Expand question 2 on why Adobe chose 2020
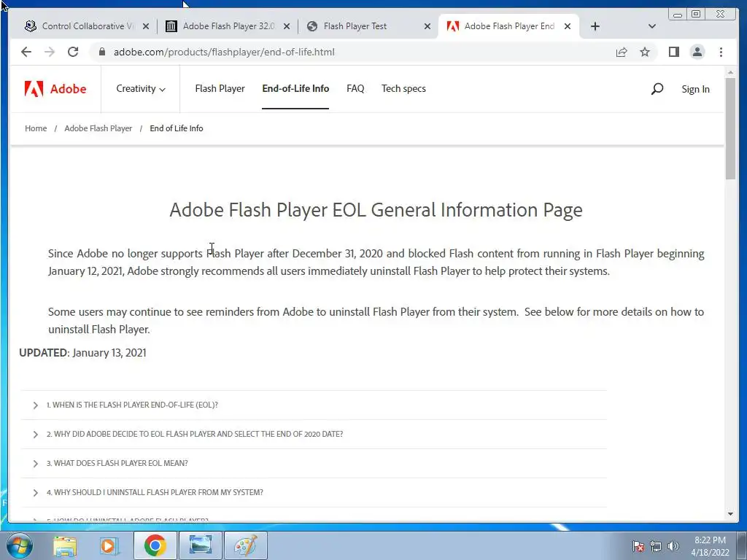 click(314, 434)
